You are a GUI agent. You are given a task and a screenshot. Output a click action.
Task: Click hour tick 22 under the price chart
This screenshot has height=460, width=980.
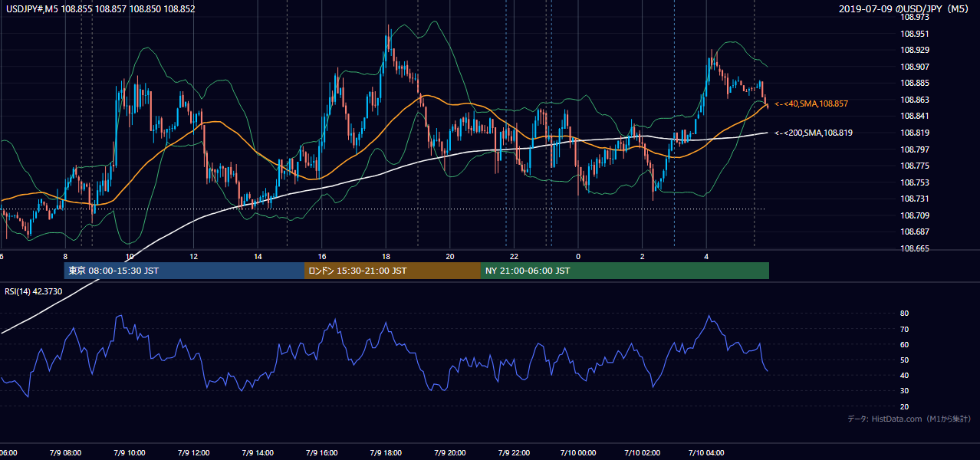tap(514, 256)
